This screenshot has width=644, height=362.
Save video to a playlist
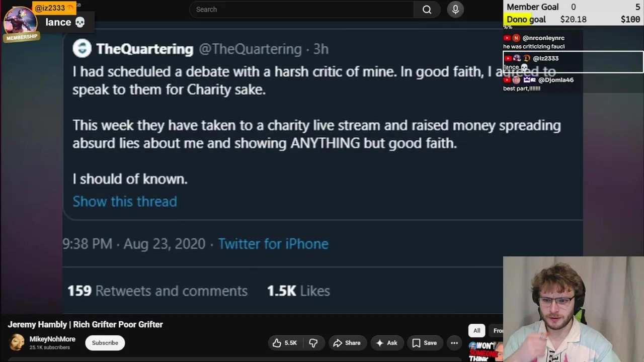click(x=424, y=343)
